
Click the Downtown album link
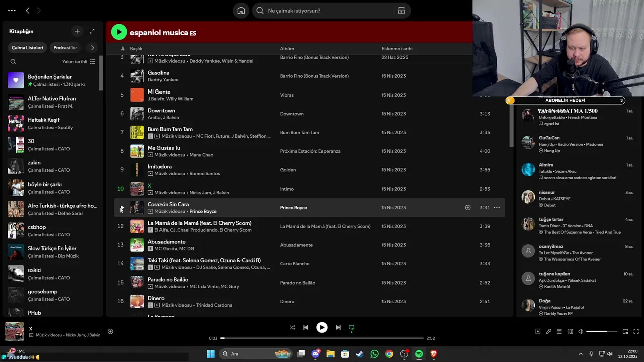coord(292,114)
